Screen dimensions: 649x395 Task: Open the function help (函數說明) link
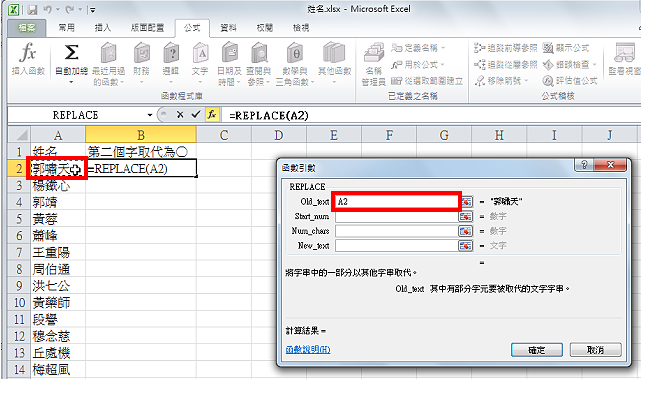point(308,350)
